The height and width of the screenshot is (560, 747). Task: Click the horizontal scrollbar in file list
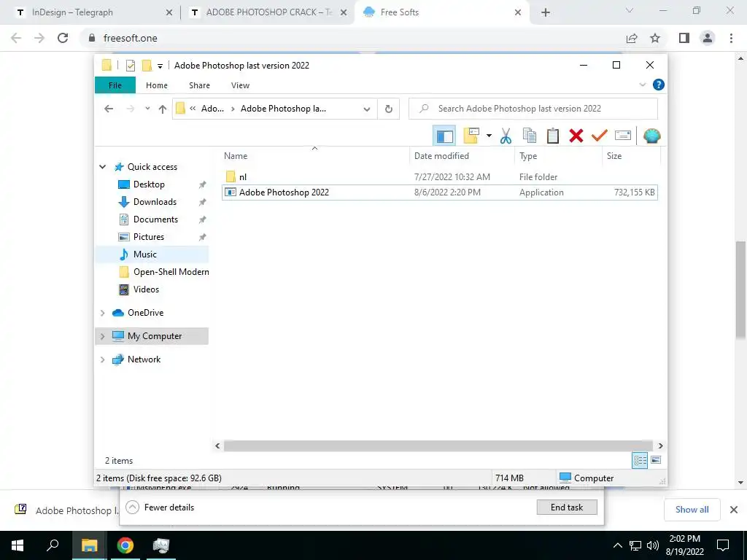click(438, 446)
